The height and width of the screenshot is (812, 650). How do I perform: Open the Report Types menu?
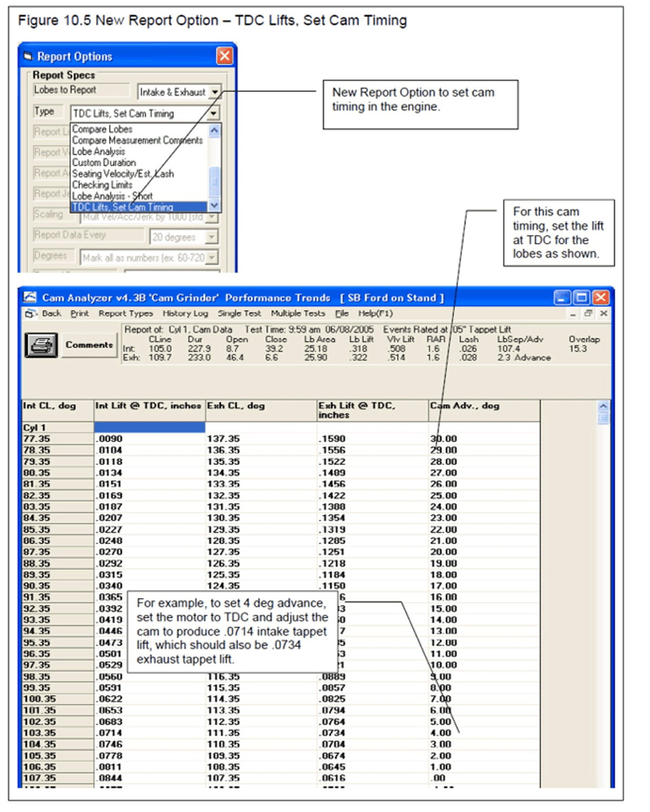126,313
